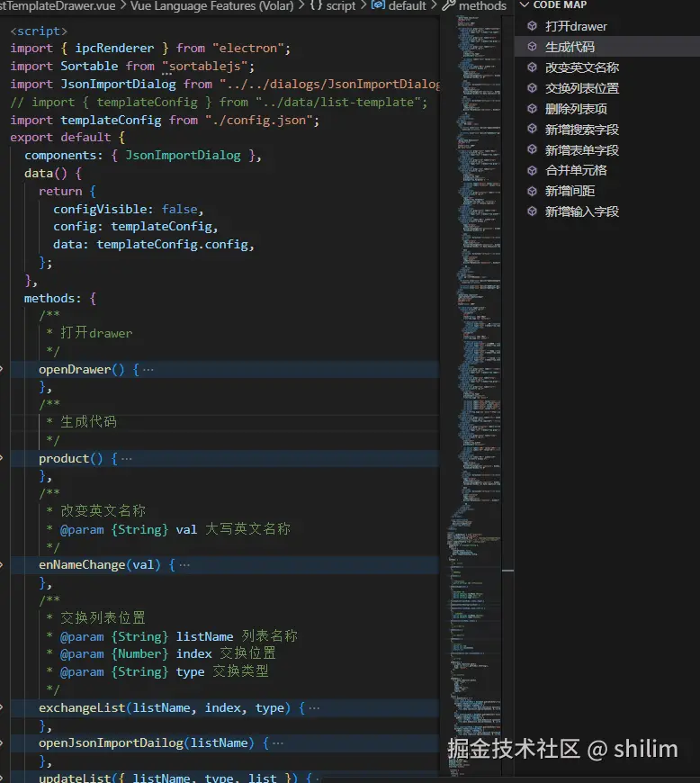700x783 pixels.
Task: Open the default breadcrumb
Action: pyautogui.click(x=408, y=6)
